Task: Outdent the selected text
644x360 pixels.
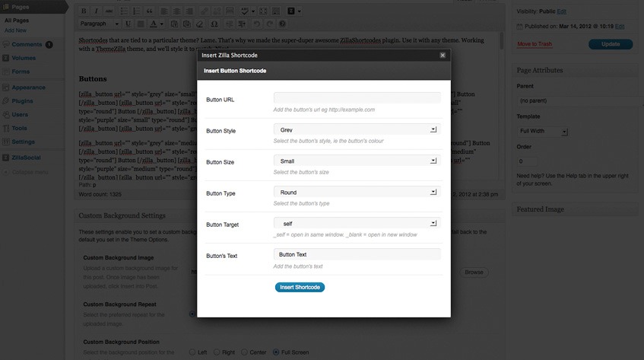Action: (x=229, y=24)
